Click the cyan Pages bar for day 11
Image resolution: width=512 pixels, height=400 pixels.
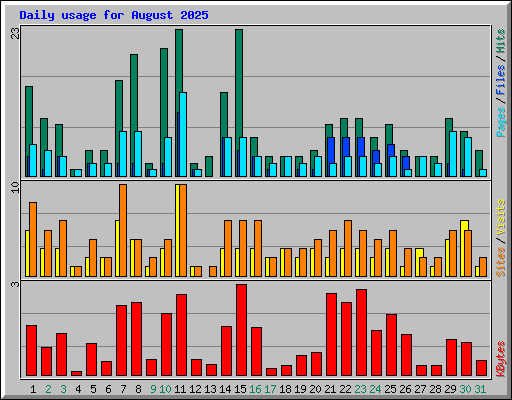(183, 134)
